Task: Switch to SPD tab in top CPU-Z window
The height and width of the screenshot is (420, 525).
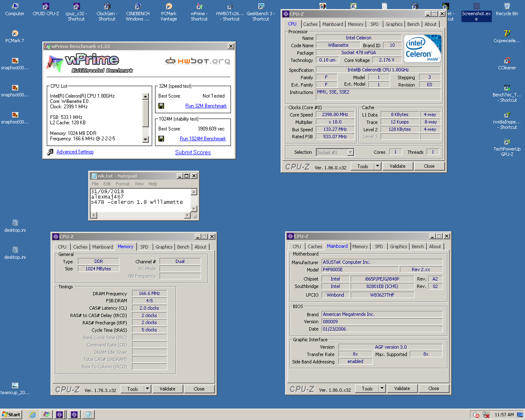Action: coord(374,24)
